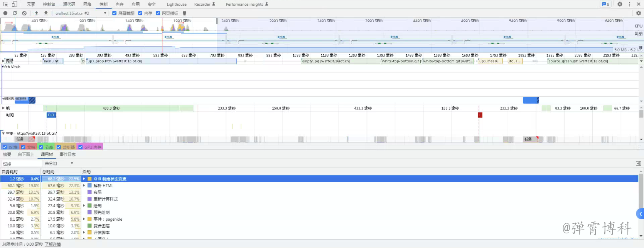Expand the 评估脚本 row
Viewport: 644px width, 248px height.
coord(84,233)
